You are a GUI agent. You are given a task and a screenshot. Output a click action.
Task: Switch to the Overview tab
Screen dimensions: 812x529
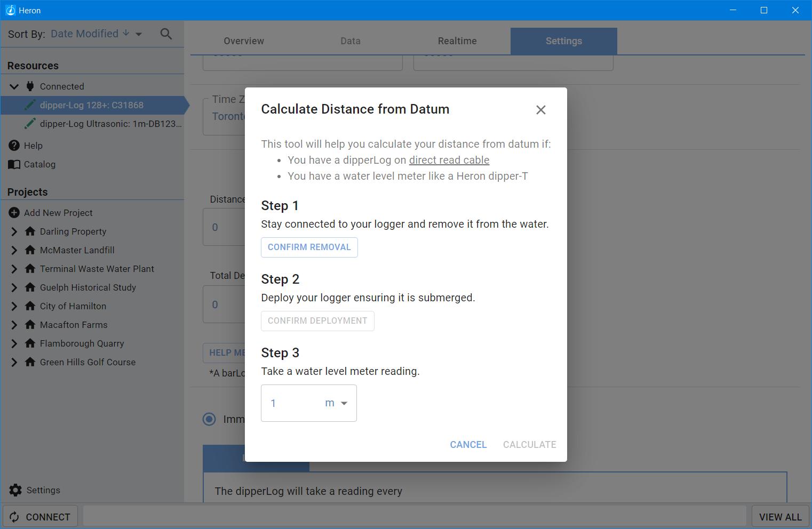coord(244,41)
